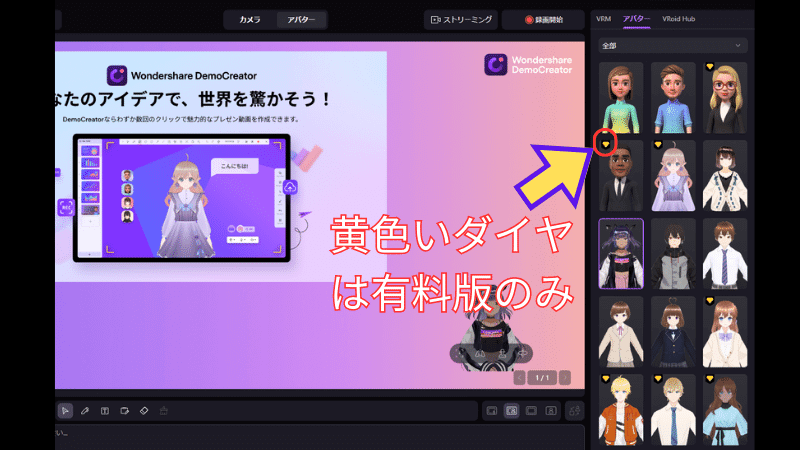Open the 全部 category dropdown
This screenshot has width=800, height=450.
pos(672,45)
